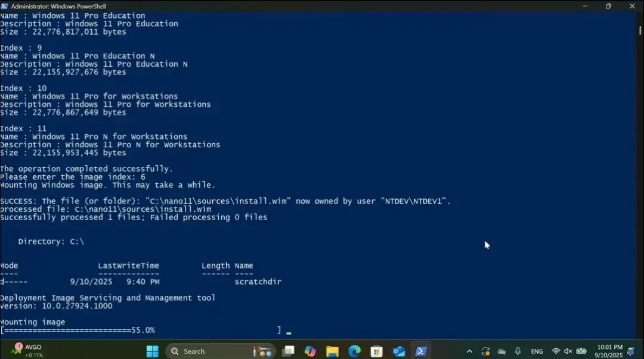Viewport: 644px width, 359px height.
Task: Open Outlook from the taskbar
Action: tap(399, 351)
